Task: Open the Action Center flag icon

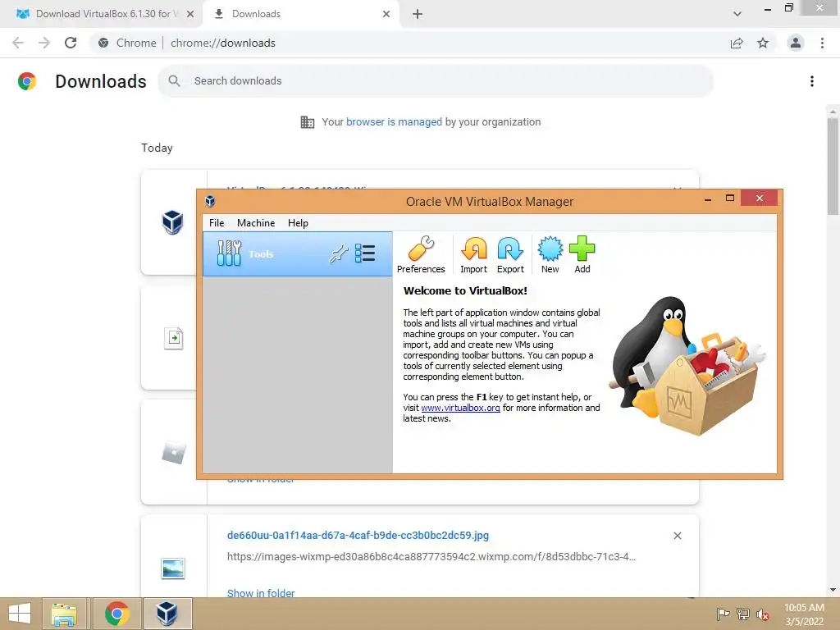Action: click(723, 614)
